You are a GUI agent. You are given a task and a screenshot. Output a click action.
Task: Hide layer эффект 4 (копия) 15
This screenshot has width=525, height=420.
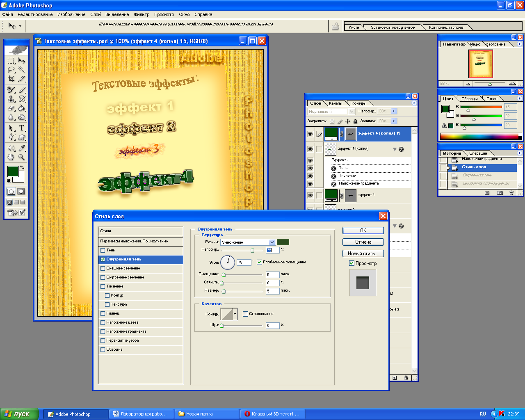tap(310, 134)
